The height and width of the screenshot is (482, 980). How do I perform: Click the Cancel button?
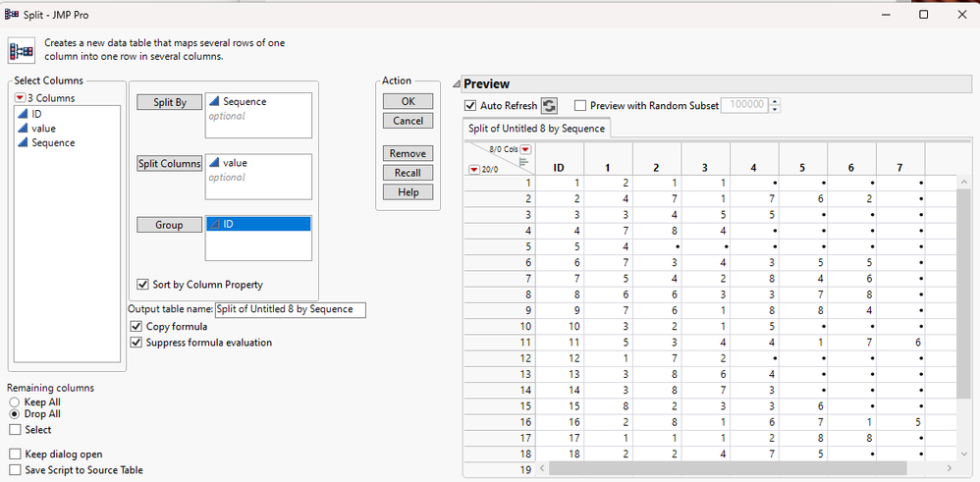point(408,121)
